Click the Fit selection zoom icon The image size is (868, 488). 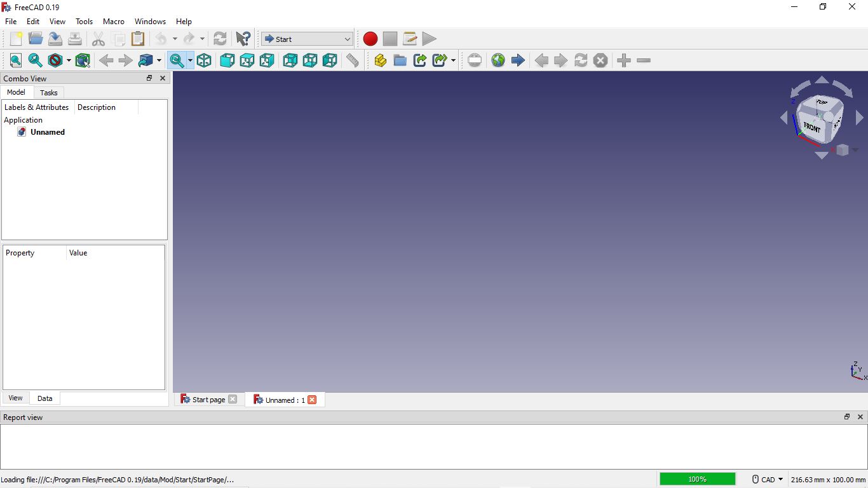36,60
